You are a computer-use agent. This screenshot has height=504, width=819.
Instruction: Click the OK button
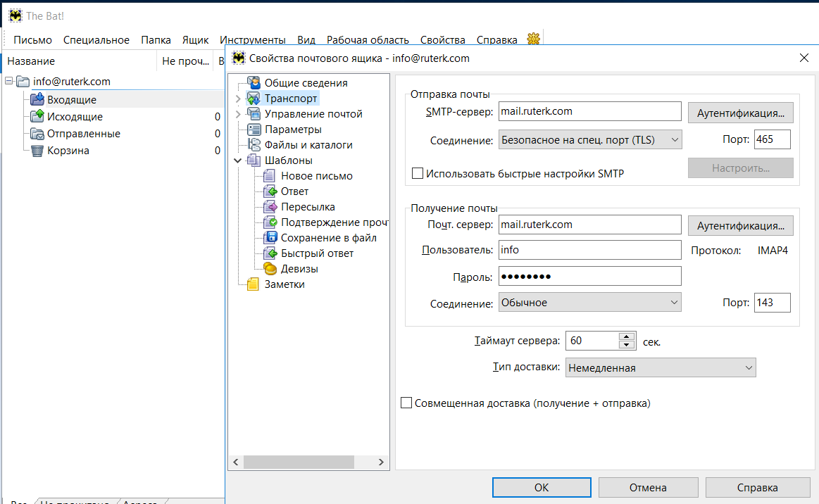point(541,487)
